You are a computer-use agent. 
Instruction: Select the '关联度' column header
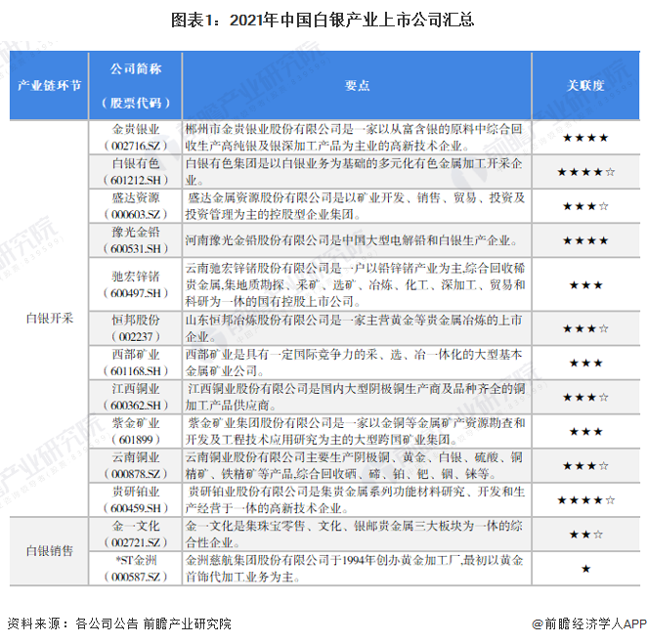(586, 85)
